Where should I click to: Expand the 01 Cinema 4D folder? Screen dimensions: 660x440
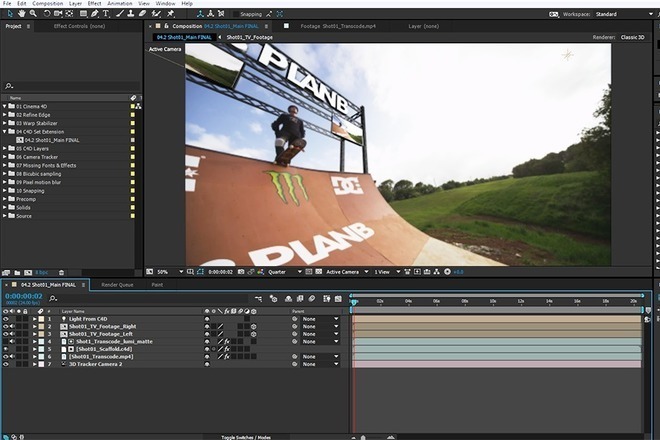click(x=5, y=107)
